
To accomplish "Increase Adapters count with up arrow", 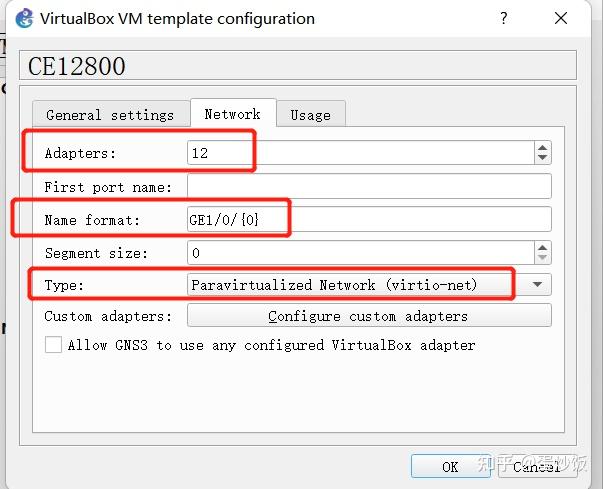I will 542,146.
